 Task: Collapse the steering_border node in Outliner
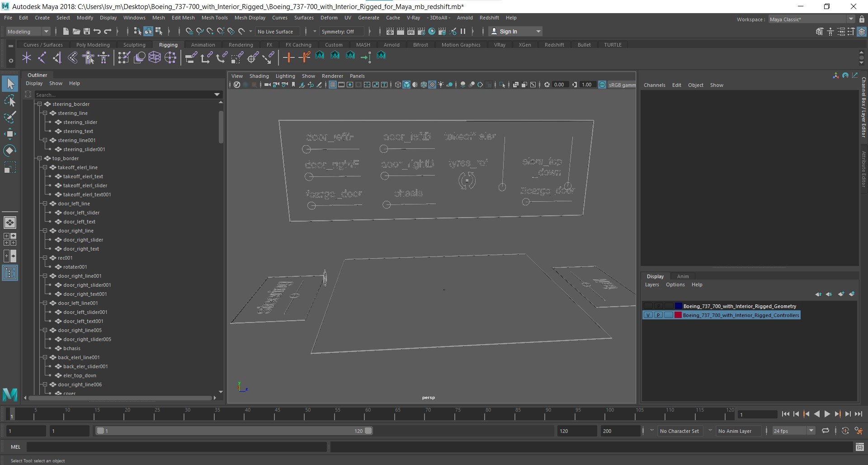39,104
